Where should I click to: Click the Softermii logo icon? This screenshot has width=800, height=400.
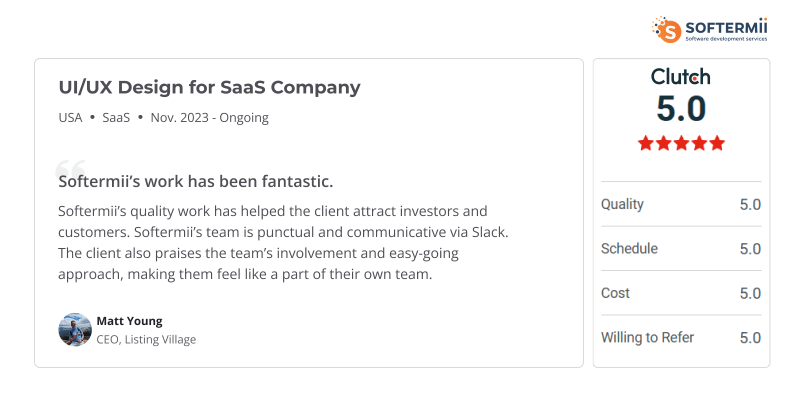pyautogui.click(x=666, y=28)
